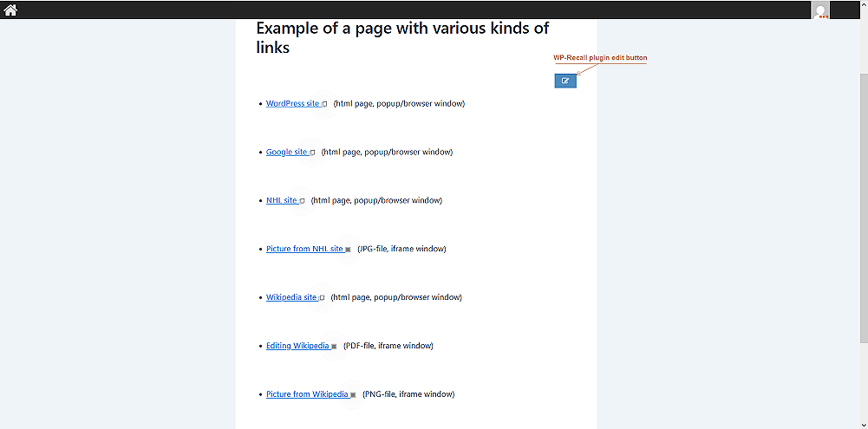Click description text beside Wikipedia site link

pyautogui.click(x=395, y=297)
